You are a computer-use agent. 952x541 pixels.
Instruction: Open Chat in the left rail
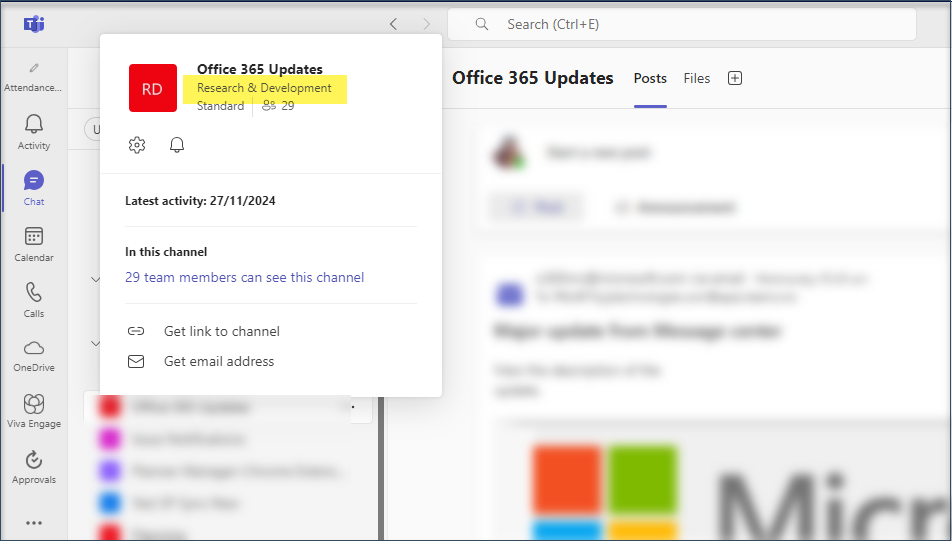[x=34, y=187]
